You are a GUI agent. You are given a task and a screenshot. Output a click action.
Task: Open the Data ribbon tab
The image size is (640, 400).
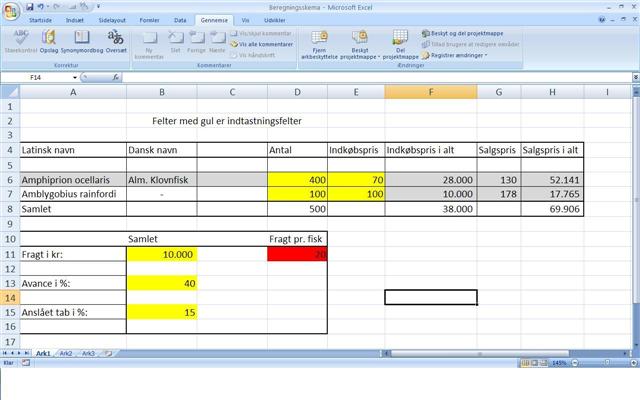[180, 19]
